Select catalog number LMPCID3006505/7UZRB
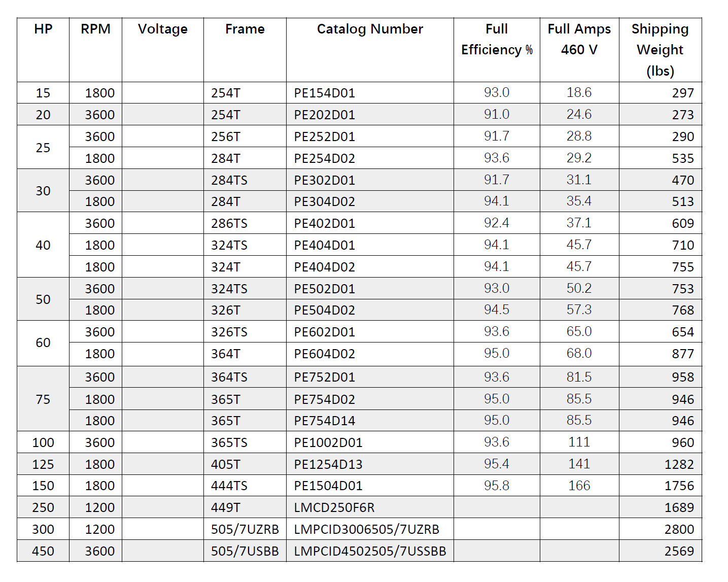This screenshot has width=728, height=582. [367, 529]
